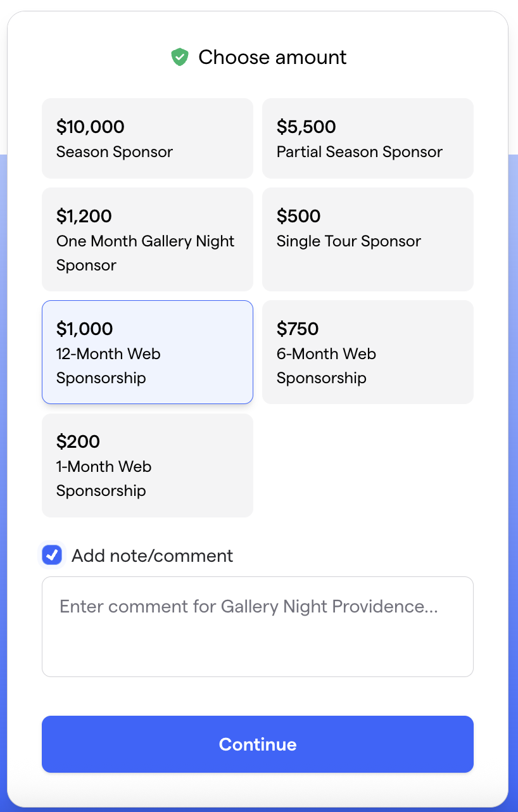Click the green shield checkmark icon
518x812 pixels.
[180, 57]
